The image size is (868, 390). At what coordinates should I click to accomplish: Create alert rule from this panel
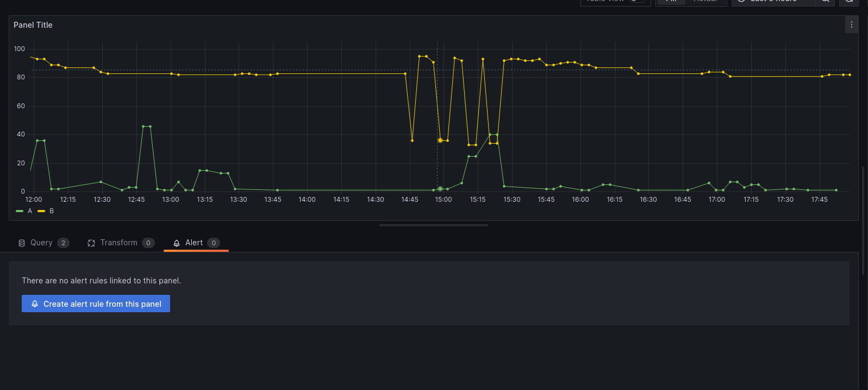tap(96, 304)
